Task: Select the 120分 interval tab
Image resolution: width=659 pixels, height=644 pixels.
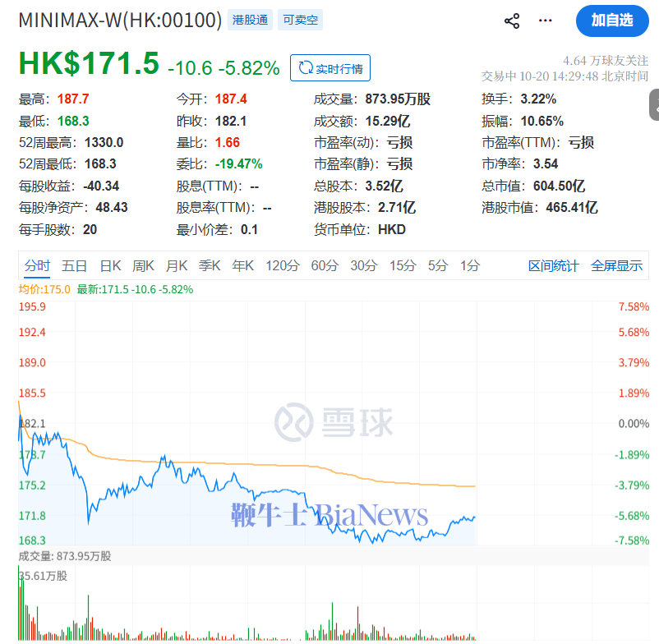Action: pos(283,265)
